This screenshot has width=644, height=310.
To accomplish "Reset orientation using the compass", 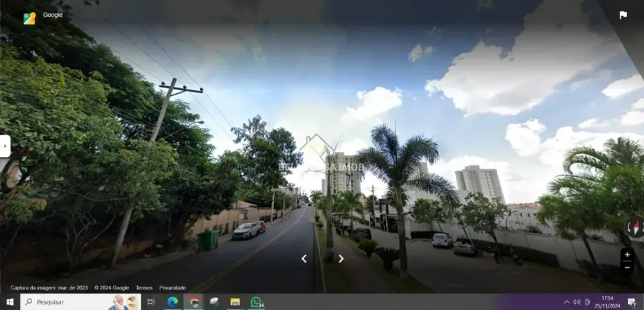I will coord(636,228).
